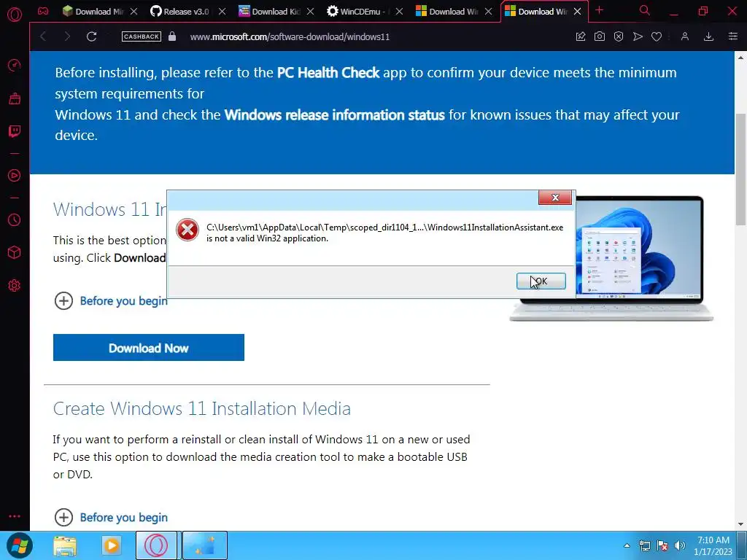Open the Windows Start button
The height and width of the screenshot is (560, 747).
pyautogui.click(x=20, y=545)
